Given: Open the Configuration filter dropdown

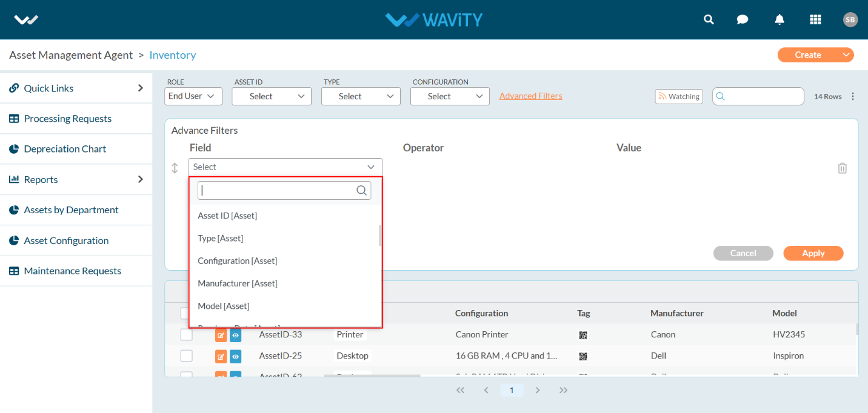Looking at the screenshot, I should pos(450,96).
